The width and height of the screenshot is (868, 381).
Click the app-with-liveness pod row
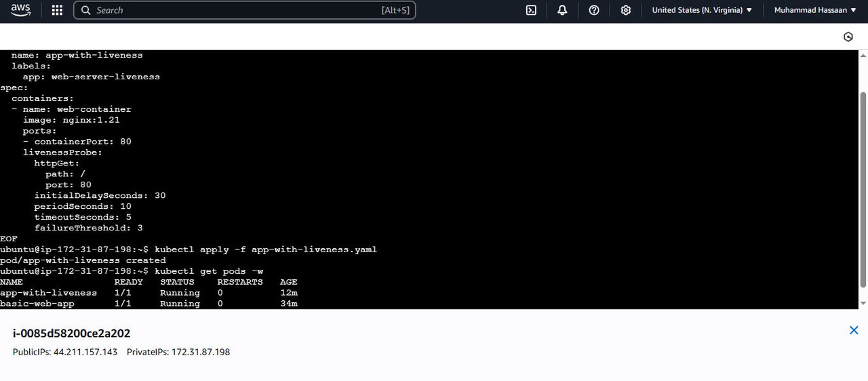pyautogui.click(x=149, y=293)
